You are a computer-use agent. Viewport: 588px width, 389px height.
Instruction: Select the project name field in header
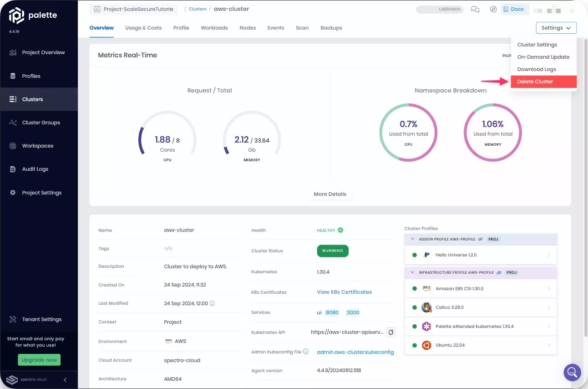133,9
